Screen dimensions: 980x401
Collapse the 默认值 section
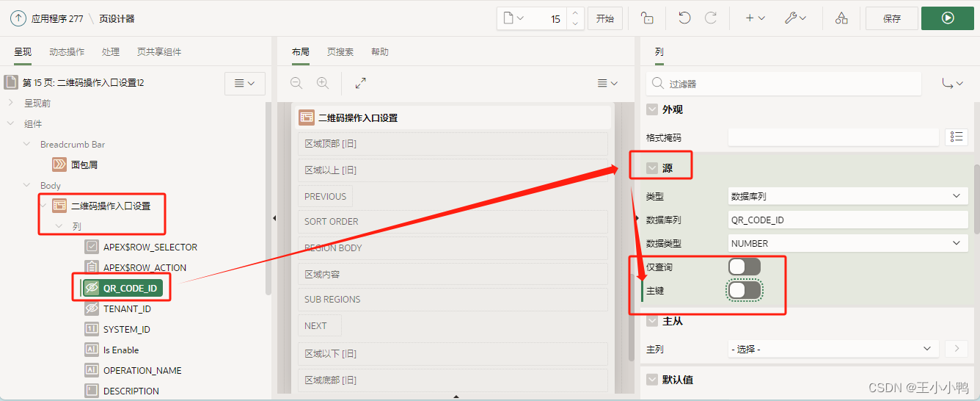(x=652, y=380)
